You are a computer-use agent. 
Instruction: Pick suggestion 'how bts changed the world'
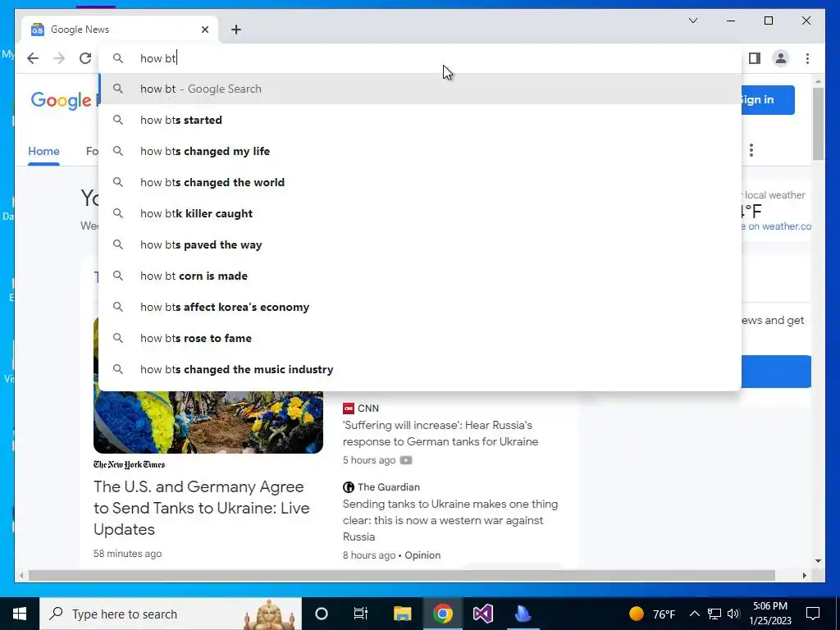click(420, 182)
